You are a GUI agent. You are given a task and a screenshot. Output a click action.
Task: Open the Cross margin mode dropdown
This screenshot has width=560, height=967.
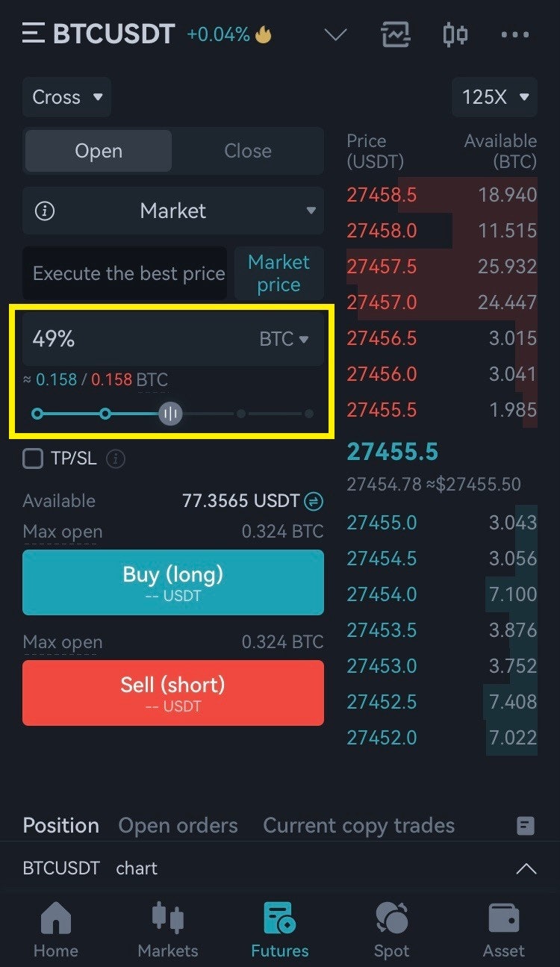(x=67, y=97)
